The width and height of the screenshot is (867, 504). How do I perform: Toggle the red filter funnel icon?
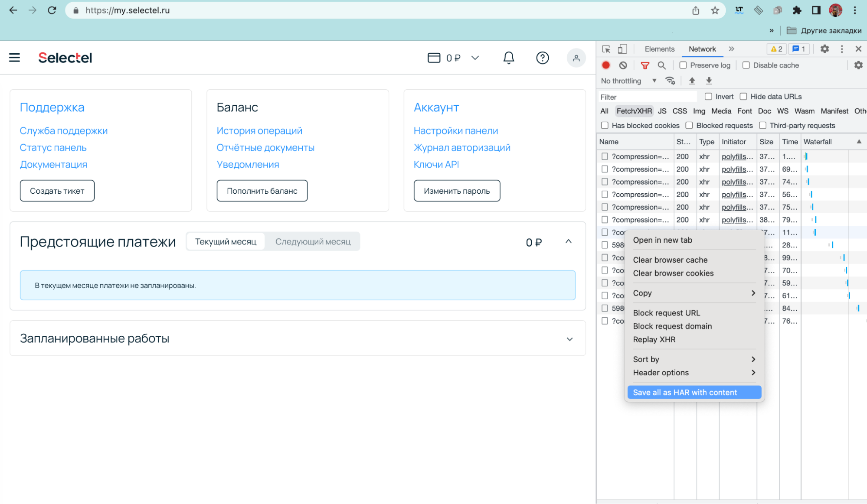pyautogui.click(x=645, y=65)
